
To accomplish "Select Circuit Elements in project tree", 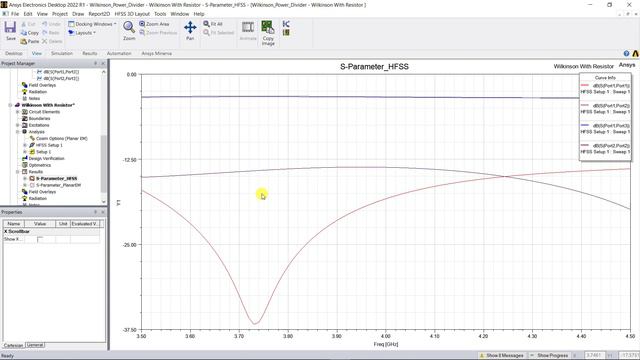I will [x=44, y=112].
